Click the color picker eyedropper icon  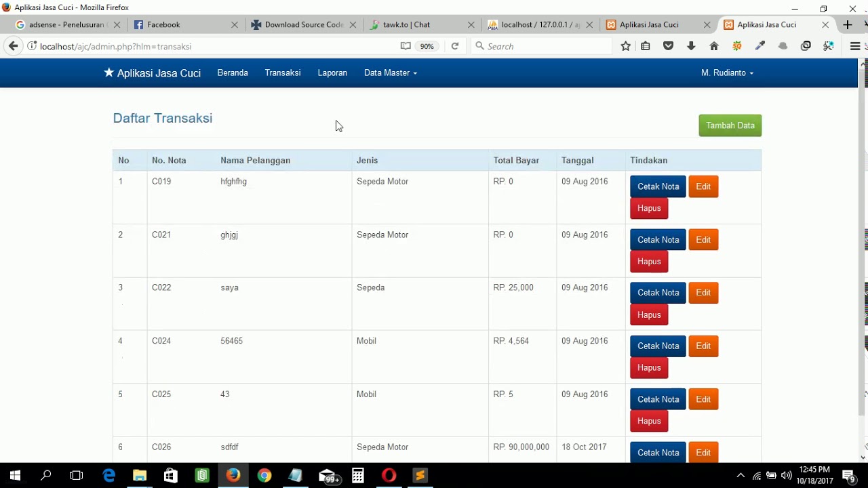(x=760, y=46)
